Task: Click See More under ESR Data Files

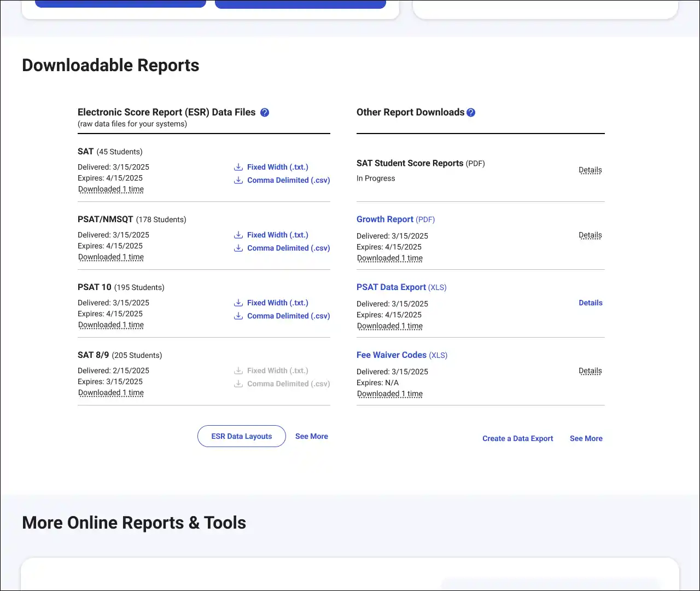Action: coord(311,436)
